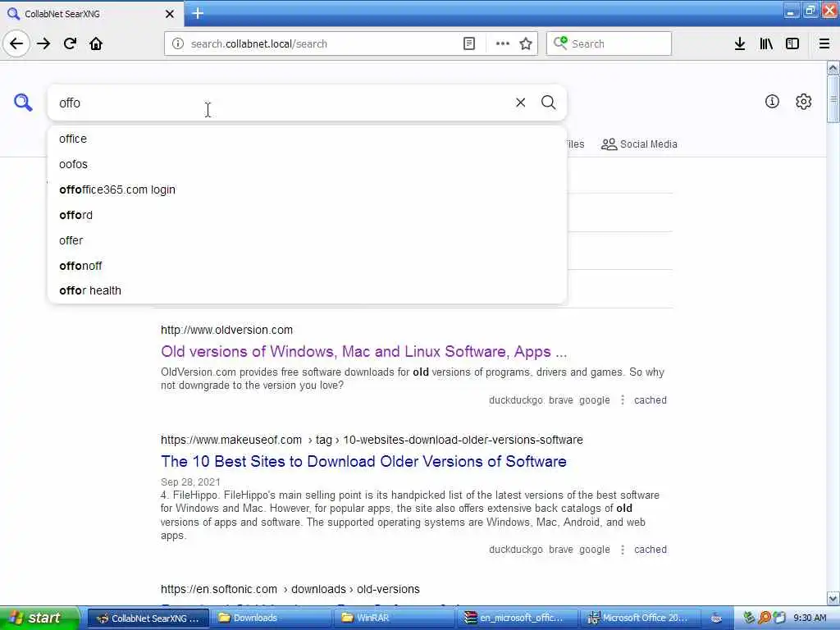Open SearXNG preferences gear

(803, 101)
